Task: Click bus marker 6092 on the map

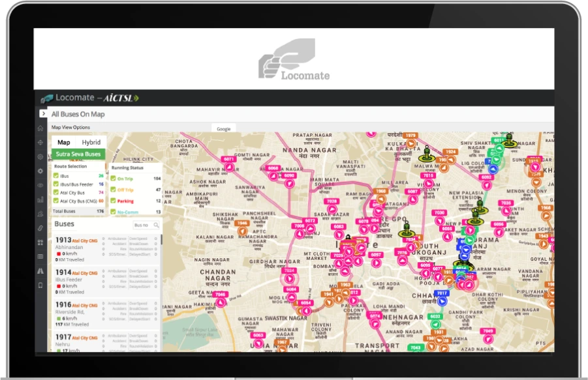Action: tap(486, 182)
